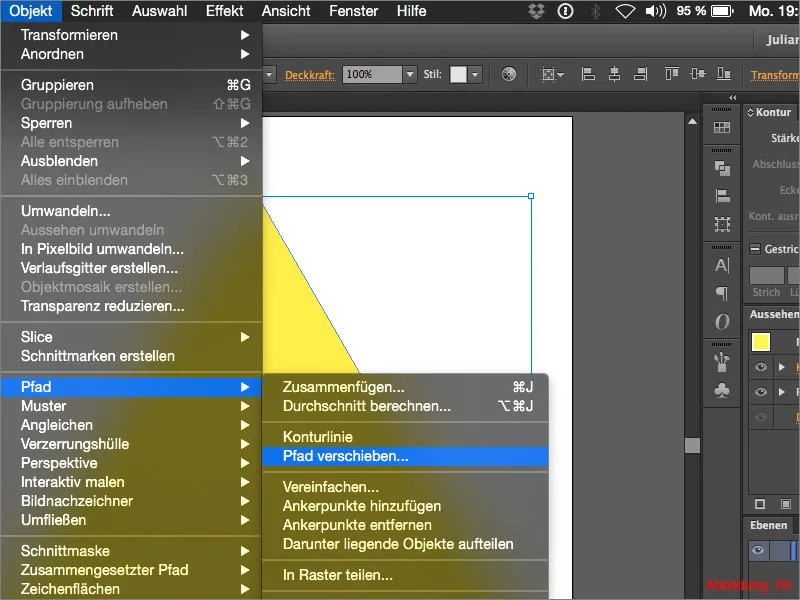Click the battery icon in menu bar
Screen dimensions: 800x600
722,11
